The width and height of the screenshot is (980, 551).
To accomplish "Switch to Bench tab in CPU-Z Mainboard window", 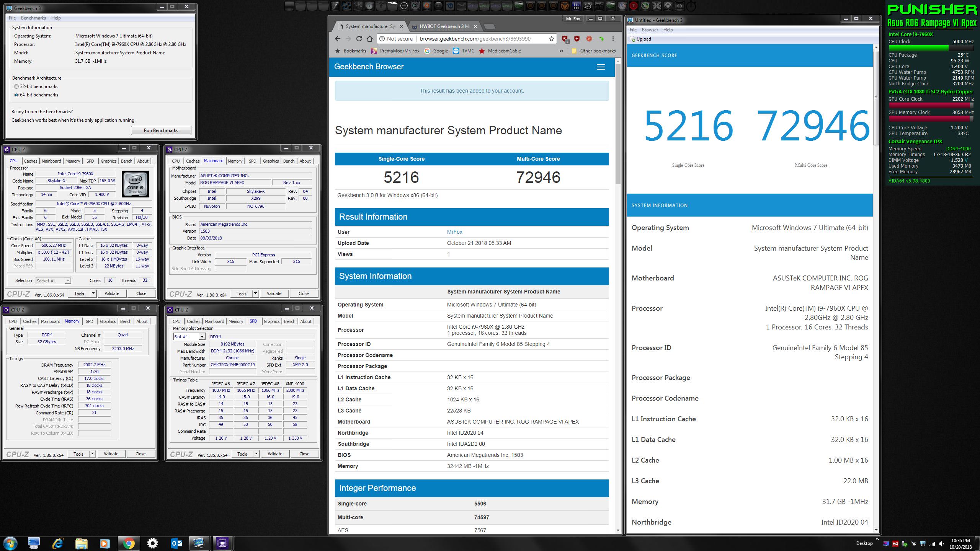I will tap(289, 161).
